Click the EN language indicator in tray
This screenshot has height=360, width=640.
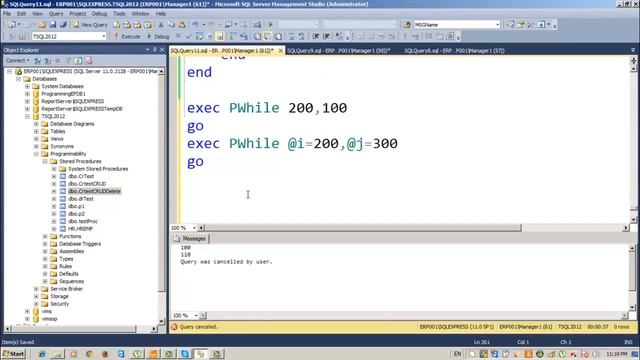click(457, 354)
